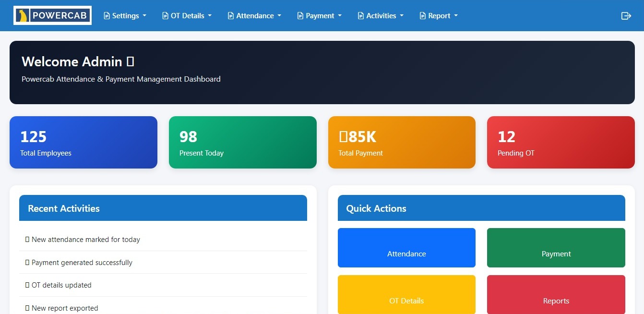Click the document icon beside Payment menu
The height and width of the screenshot is (314, 644).
(x=300, y=16)
